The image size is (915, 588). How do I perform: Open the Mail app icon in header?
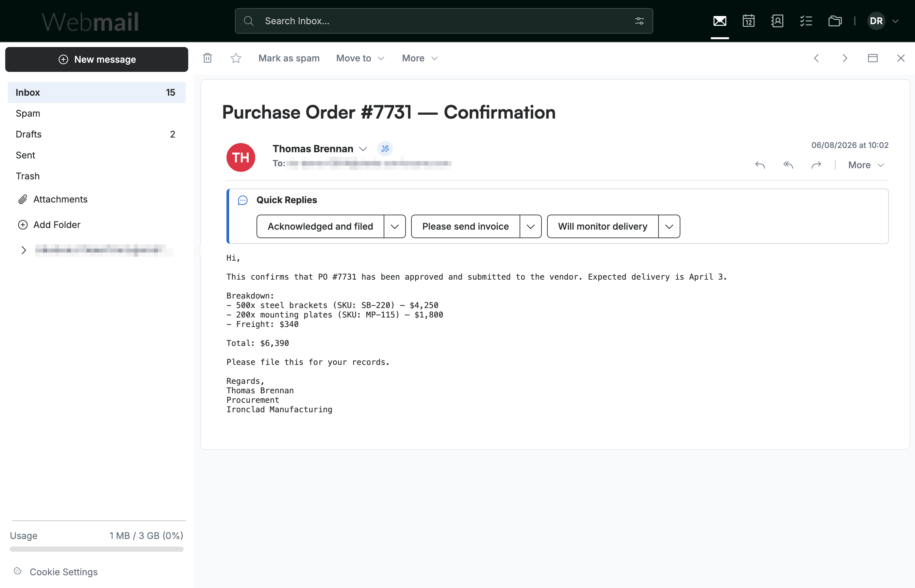click(720, 21)
